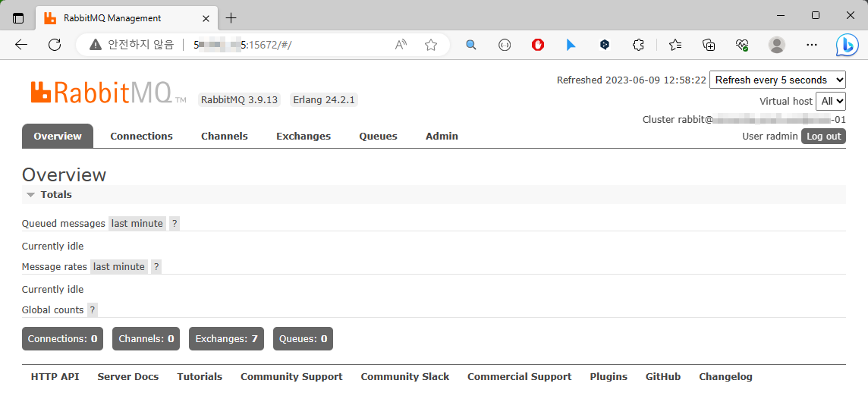The width and height of the screenshot is (868, 399).
Task: Open the GitHub link
Action: (x=662, y=377)
